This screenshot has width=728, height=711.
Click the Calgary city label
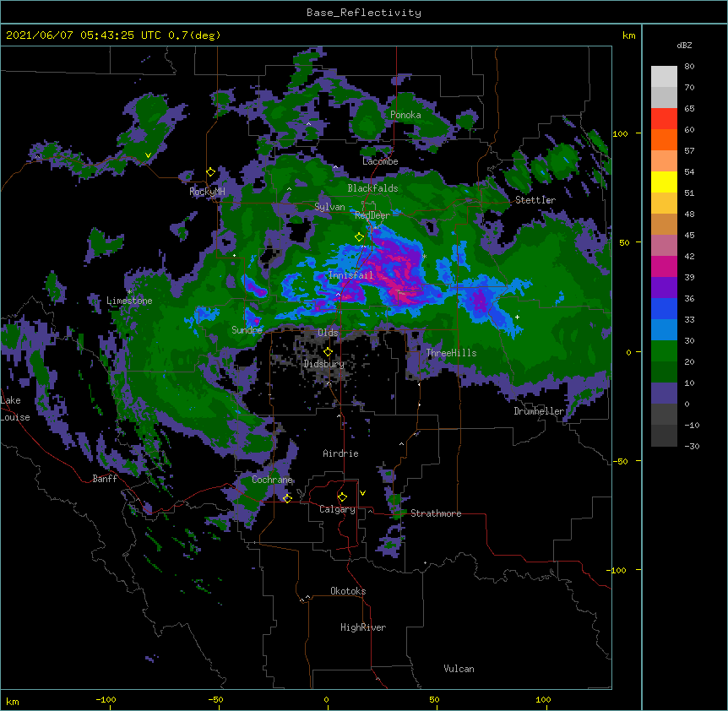coord(338,509)
